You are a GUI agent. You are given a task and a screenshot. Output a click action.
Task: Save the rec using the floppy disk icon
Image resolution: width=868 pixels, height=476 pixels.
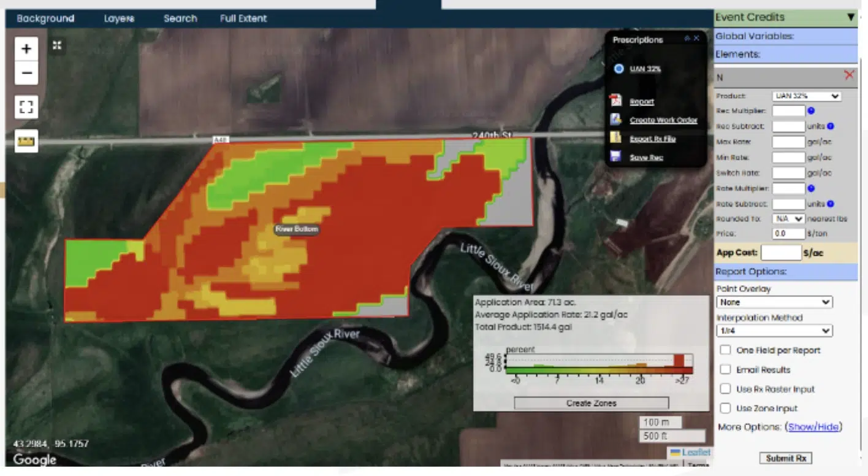click(615, 156)
